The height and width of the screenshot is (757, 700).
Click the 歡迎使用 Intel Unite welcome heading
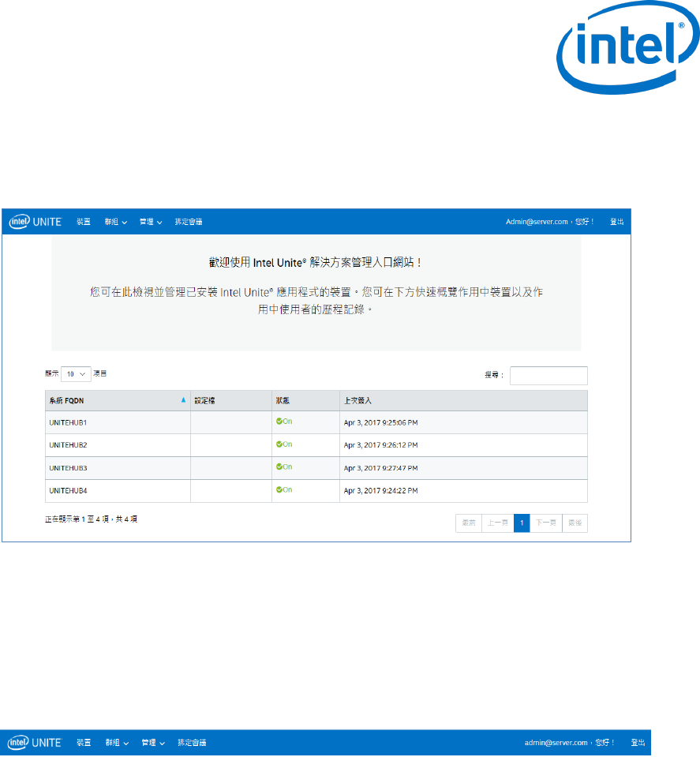pyautogui.click(x=316, y=262)
